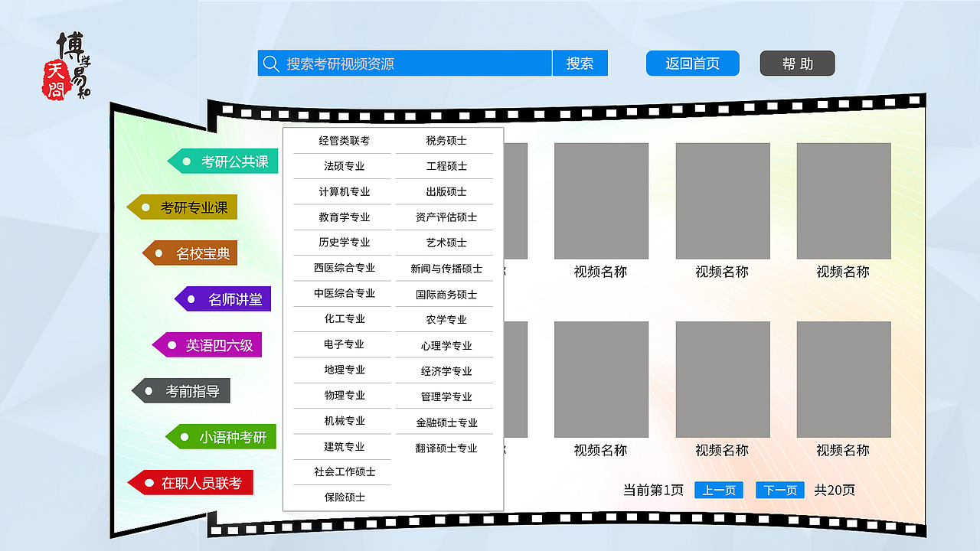Open 建筑专业 menu item
This screenshot has width=980, height=551.
(x=345, y=447)
